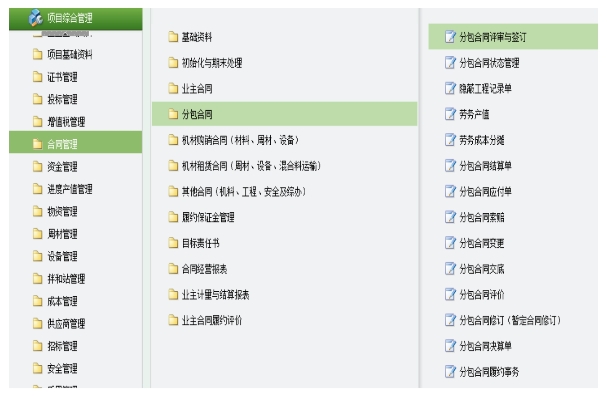This screenshot has height=396, width=607.
Task: Expand the 合同管理 folder in sidebar
Action: click(x=75, y=144)
